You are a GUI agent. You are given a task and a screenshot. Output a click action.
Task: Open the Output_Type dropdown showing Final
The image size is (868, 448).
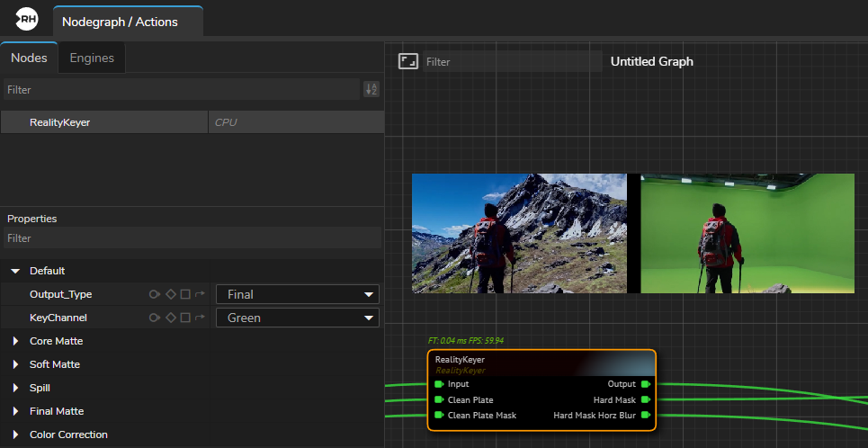[x=297, y=294]
